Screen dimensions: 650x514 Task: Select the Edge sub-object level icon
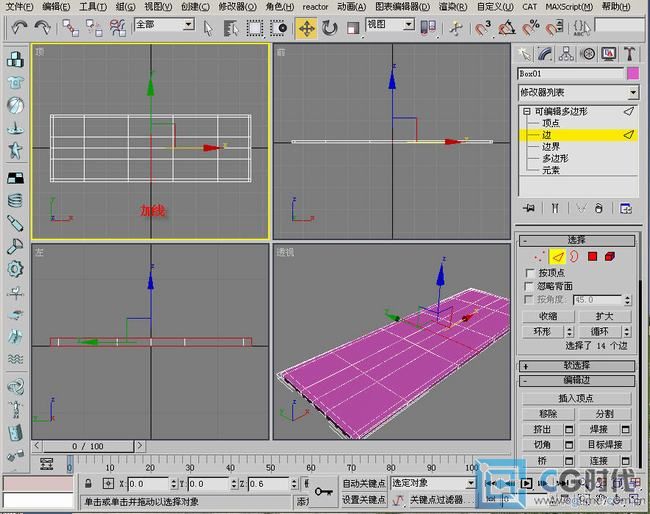[558, 257]
